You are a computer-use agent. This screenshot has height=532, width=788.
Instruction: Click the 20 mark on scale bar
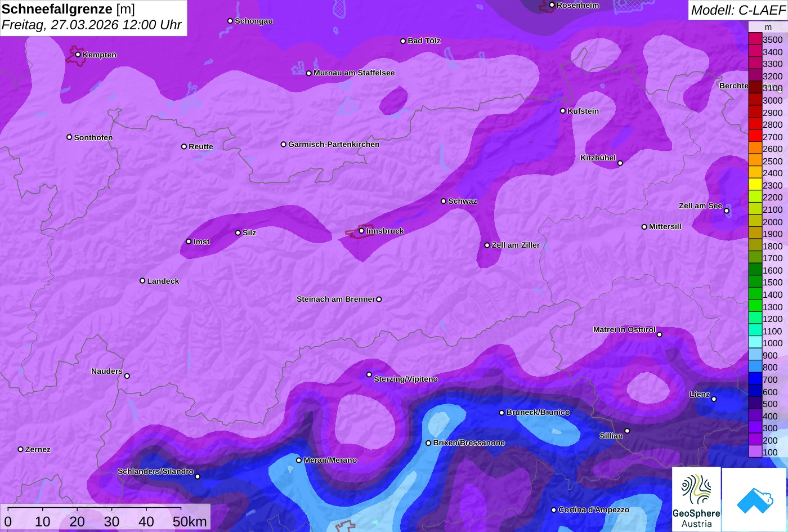[x=77, y=522]
